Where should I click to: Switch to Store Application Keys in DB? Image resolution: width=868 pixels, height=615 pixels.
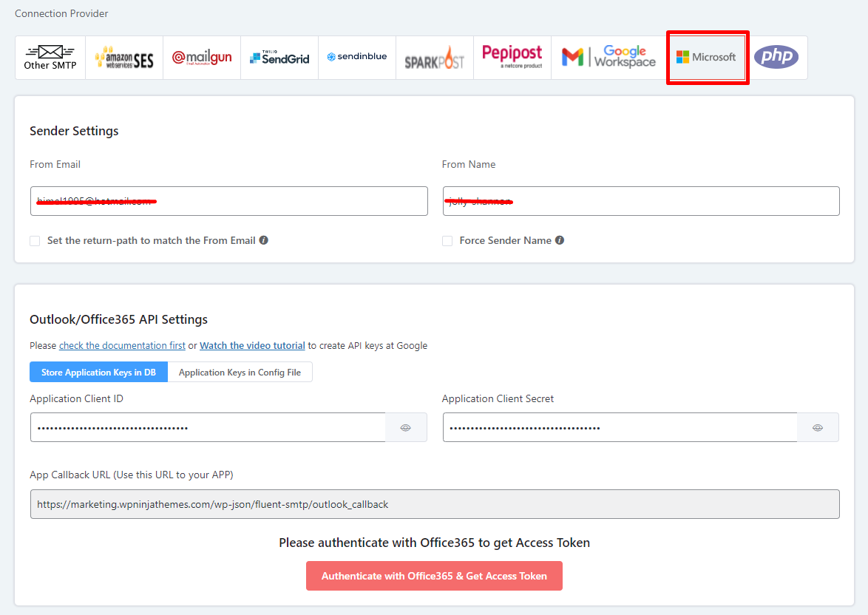(98, 372)
